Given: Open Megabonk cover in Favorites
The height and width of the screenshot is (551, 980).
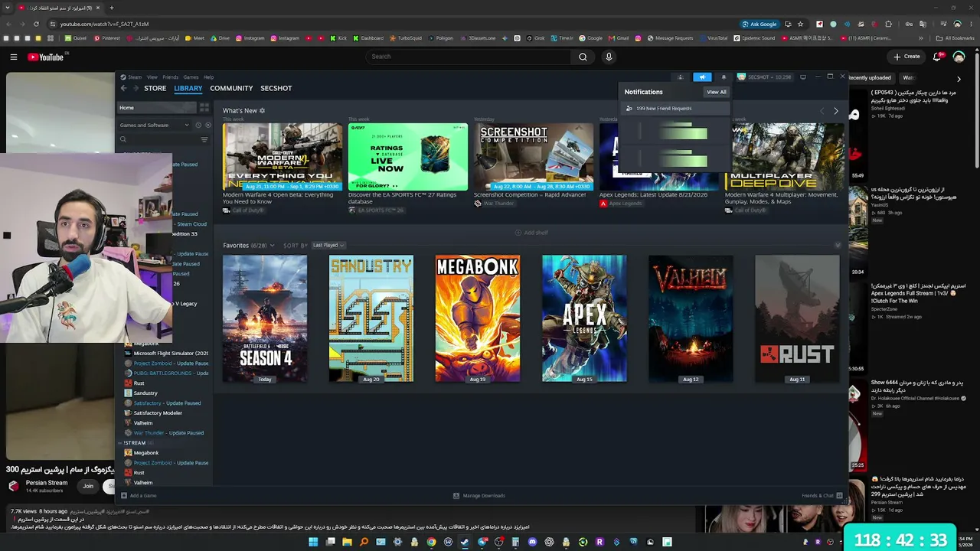Looking at the screenshot, I should coord(478,318).
